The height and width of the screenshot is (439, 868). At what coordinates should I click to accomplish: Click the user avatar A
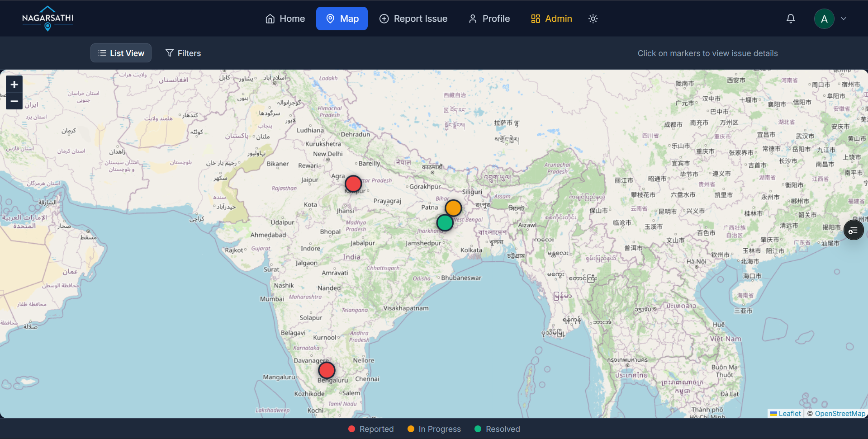(824, 19)
